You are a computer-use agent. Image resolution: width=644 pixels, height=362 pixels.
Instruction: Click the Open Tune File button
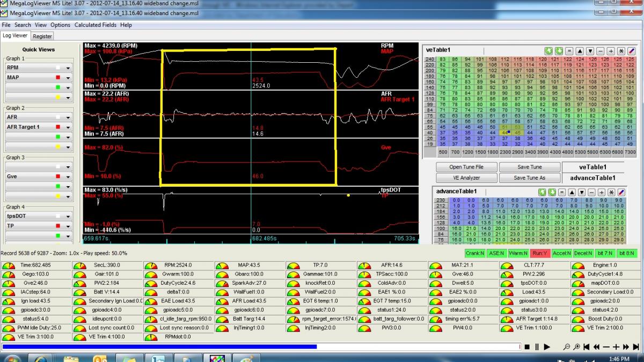(x=466, y=167)
